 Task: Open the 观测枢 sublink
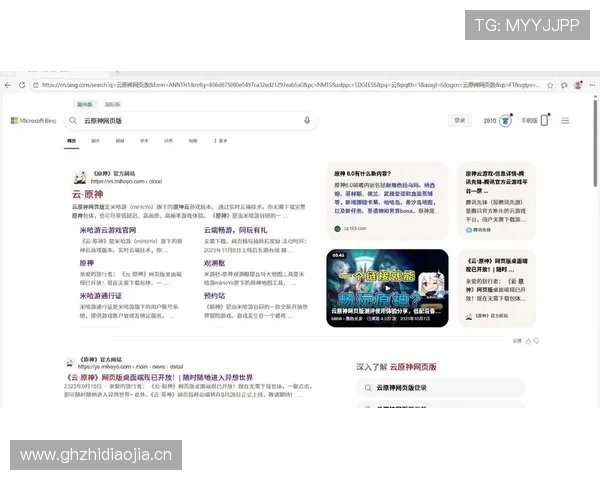[214, 263]
